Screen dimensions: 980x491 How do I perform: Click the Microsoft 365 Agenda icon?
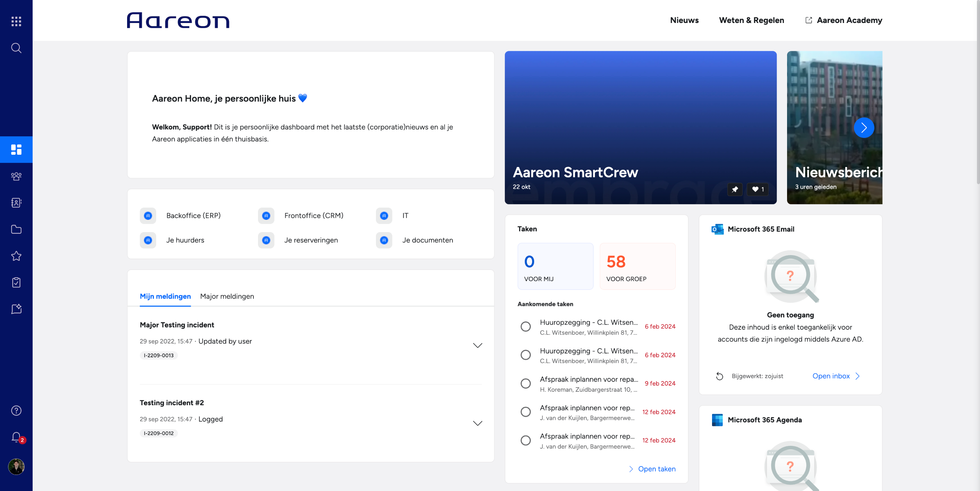(717, 420)
